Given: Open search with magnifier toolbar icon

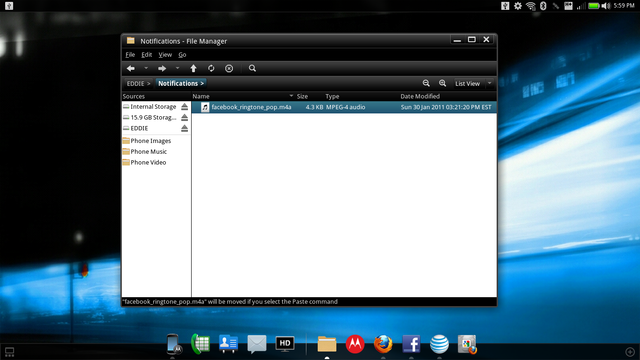Looking at the screenshot, I should (252, 68).
